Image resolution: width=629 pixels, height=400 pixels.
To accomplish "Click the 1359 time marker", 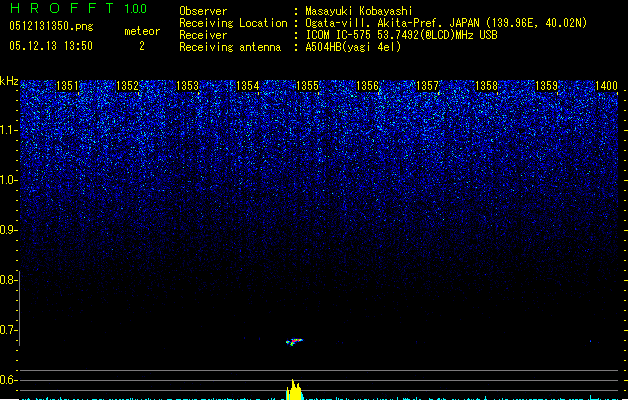I will coord(546,86).
